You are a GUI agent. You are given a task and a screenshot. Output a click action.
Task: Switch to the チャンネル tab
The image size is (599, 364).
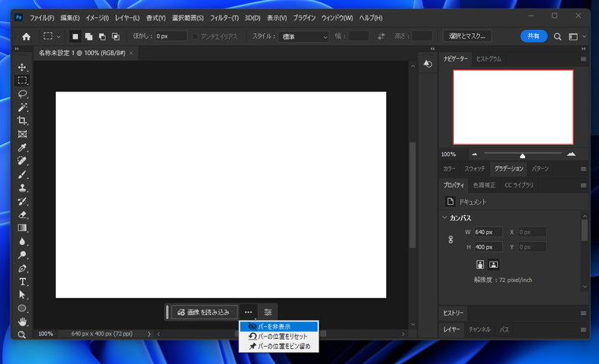[479, 329]
